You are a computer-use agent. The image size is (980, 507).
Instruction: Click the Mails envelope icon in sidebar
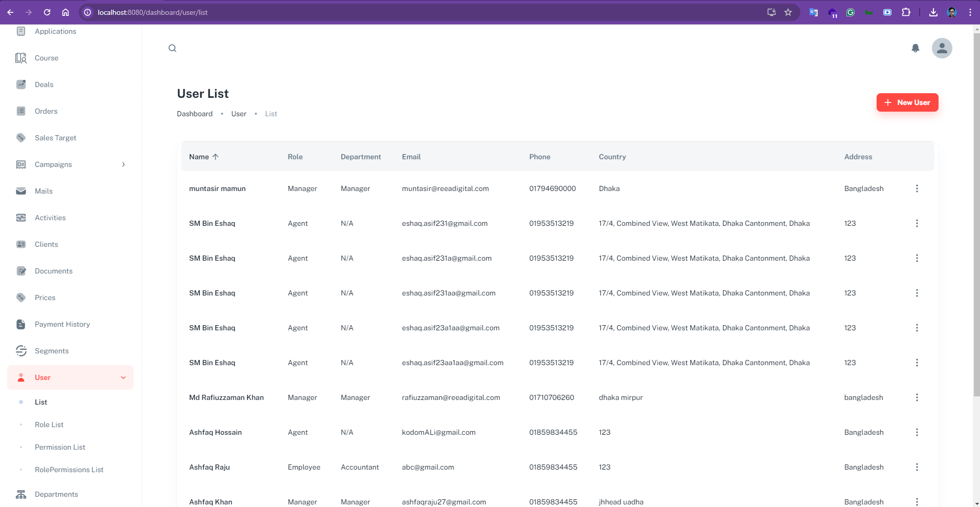tap(21, 191)
